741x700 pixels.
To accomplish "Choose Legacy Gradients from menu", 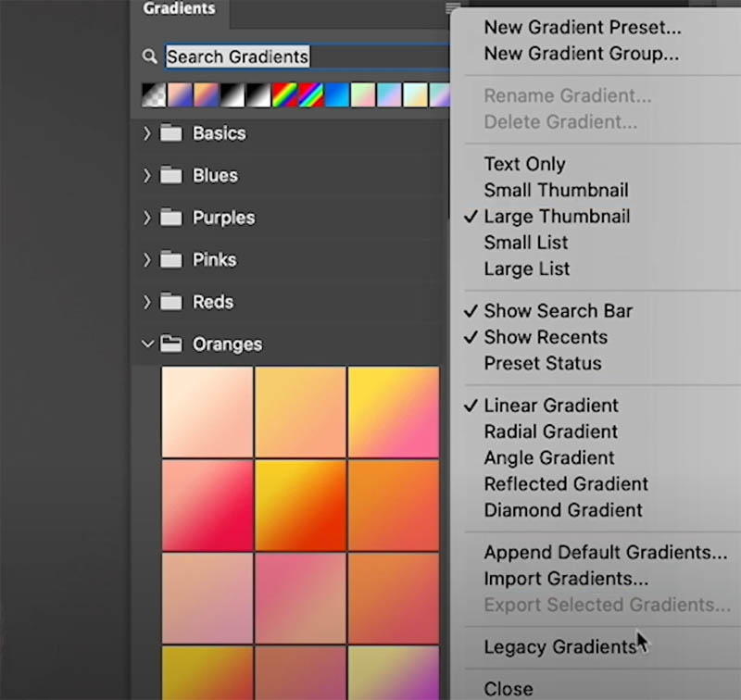I will [x=560, y=646].
